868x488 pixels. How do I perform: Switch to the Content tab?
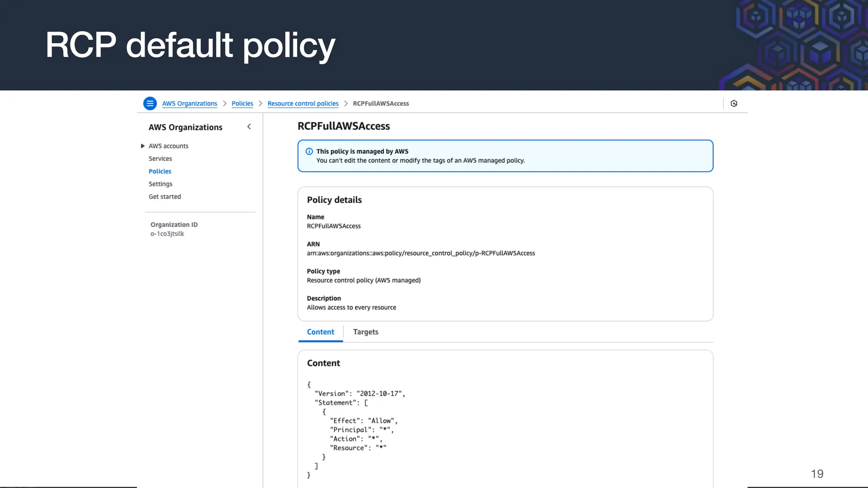coord(320,332)
